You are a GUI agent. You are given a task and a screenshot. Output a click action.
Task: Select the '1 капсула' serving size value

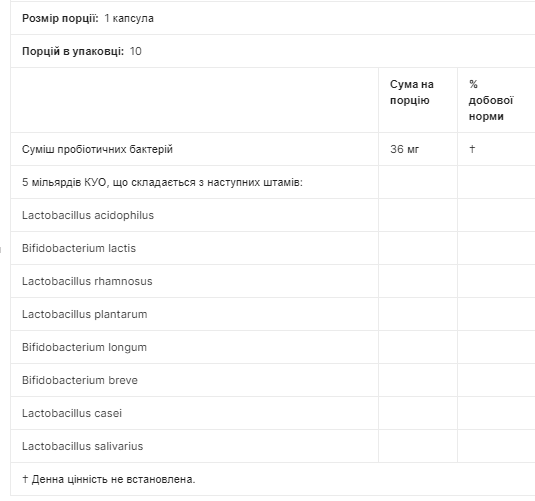click(x=129, y=18)
